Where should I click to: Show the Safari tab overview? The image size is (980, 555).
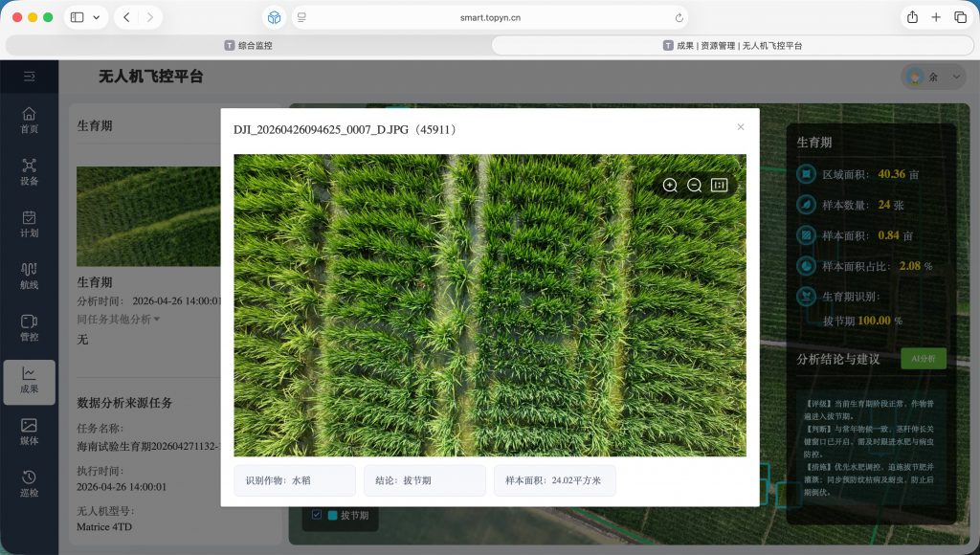point(960,17)
